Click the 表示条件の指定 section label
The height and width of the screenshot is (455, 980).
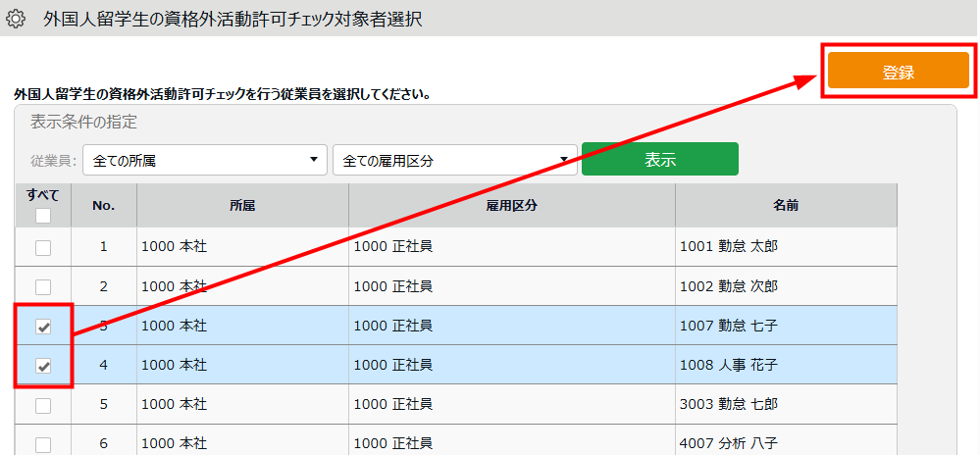click(x=83, y=122)
